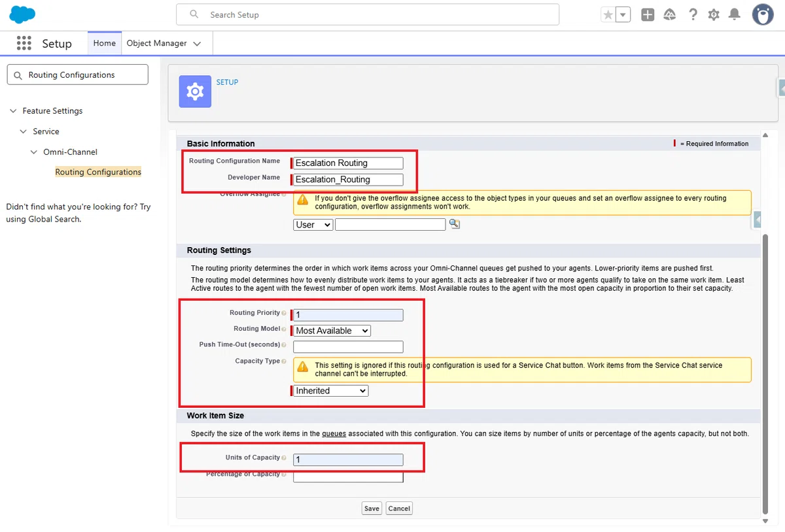
Task: Edit the Routing Priority field
Action: [348, 315]
